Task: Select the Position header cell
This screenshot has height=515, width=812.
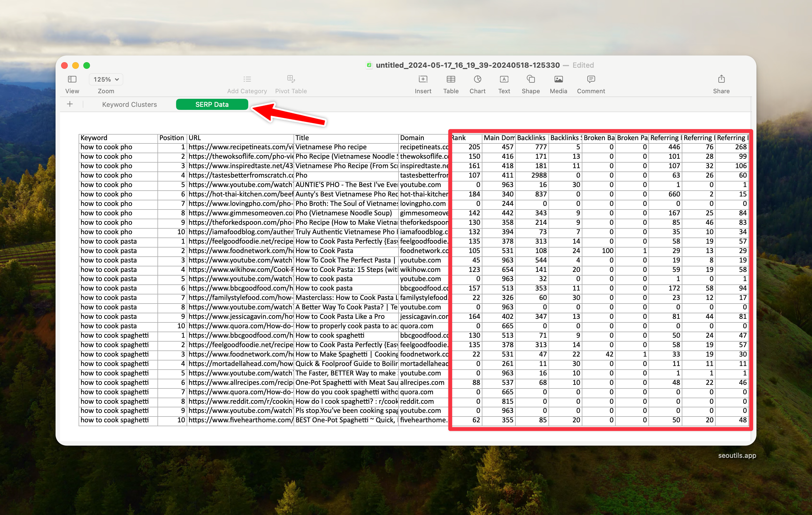Action: 172,138
